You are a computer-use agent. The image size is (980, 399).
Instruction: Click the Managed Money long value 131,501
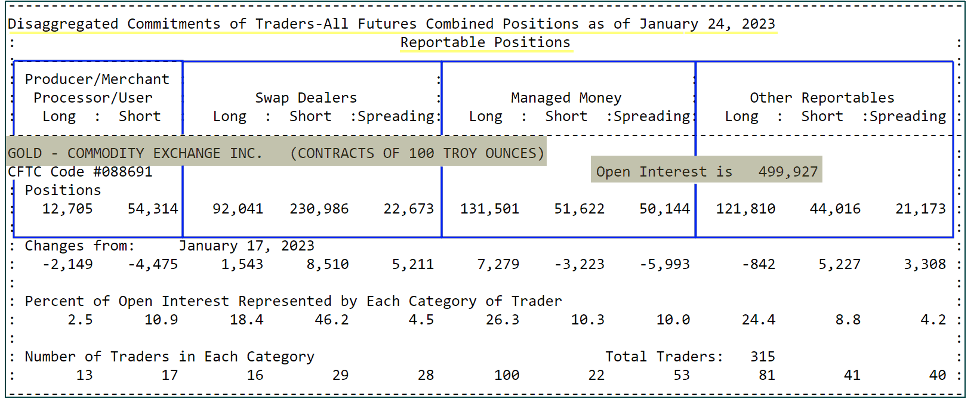pyautogui.click(x=489, y=209)
